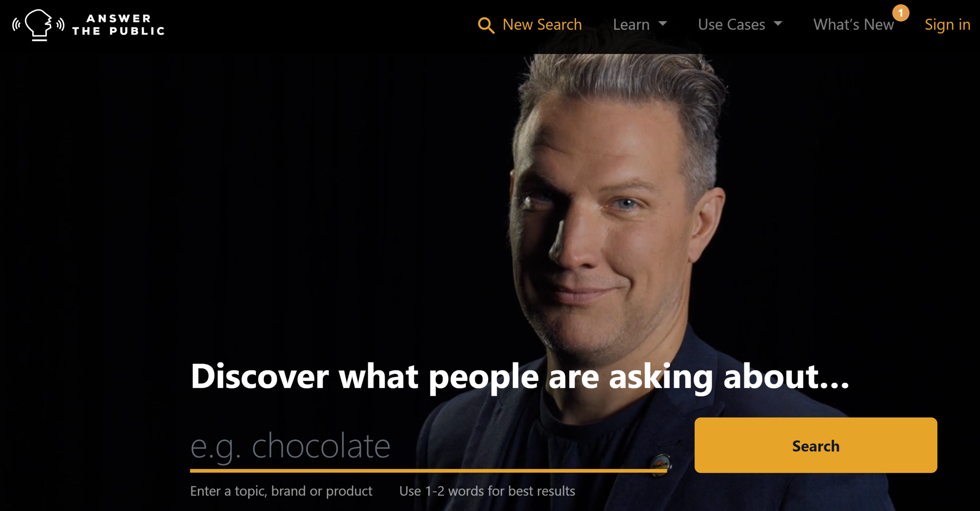This screenshot has height=511, width=980.
Task: Click the 'Use 1-2 words for best results' hint
Action: (x=487, y=491)
